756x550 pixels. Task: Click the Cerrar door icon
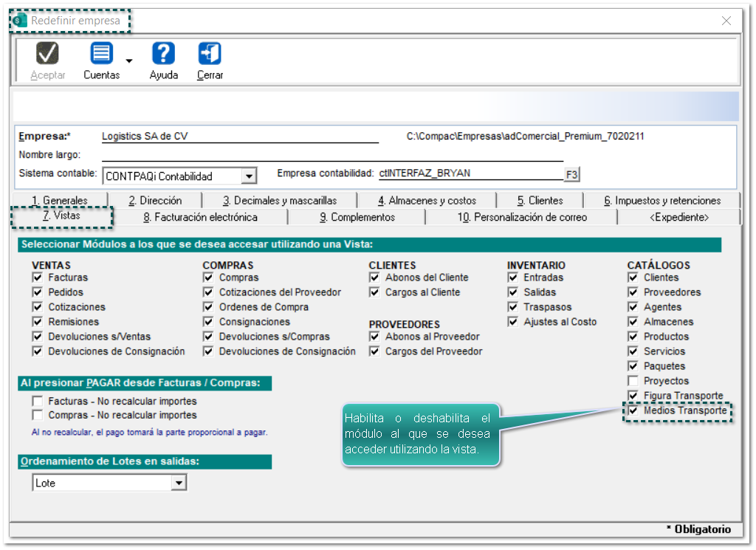(x=210, y=54)
